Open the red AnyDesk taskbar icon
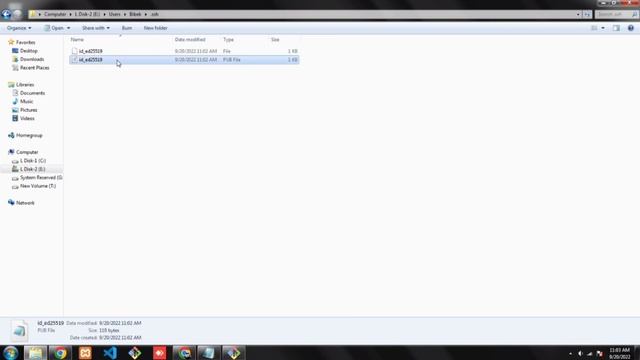This screenshot has height=360, width=640. point(160,353)
